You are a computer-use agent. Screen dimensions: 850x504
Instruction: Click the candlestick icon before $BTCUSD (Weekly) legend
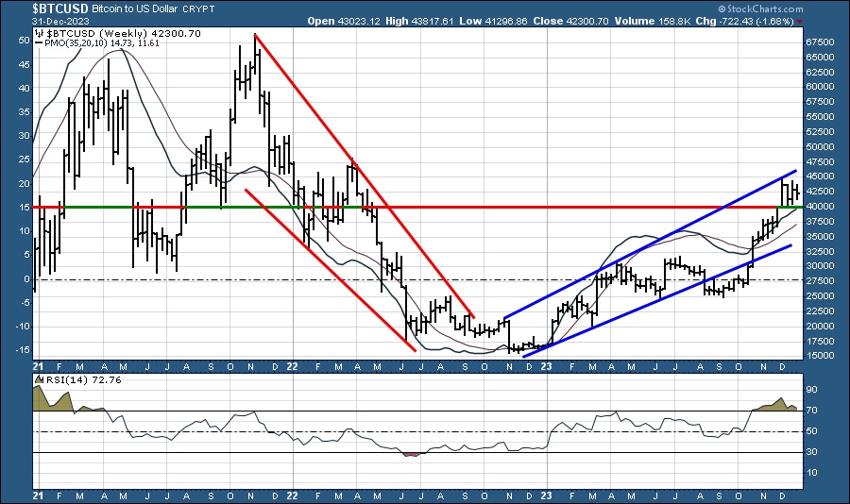coord(39,32)
